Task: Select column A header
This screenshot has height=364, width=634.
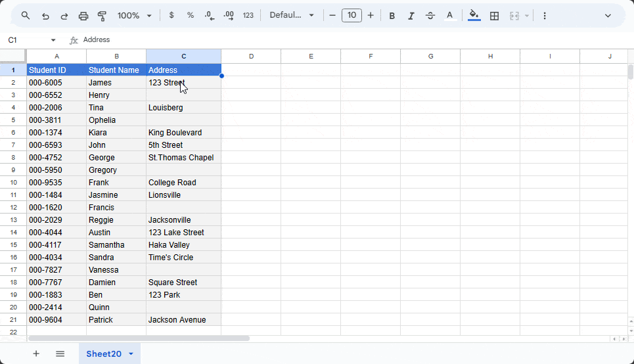Action: (57, 57)
